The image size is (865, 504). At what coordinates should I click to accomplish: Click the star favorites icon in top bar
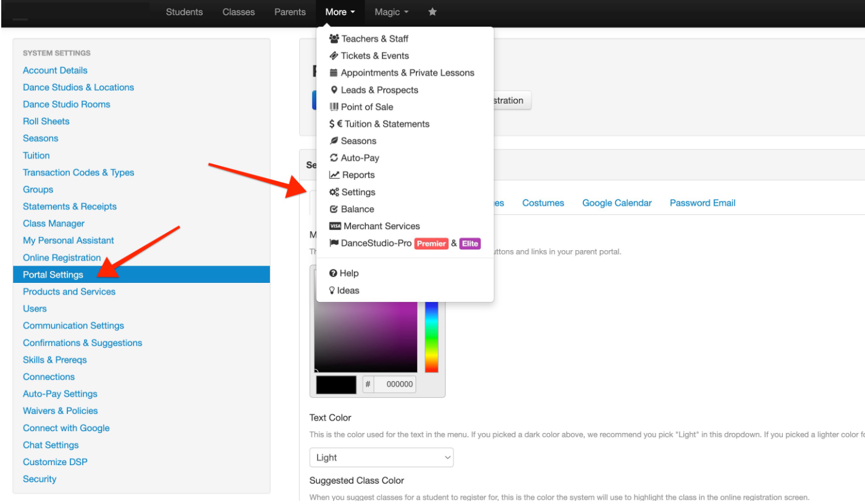click(x=432, y=12)
